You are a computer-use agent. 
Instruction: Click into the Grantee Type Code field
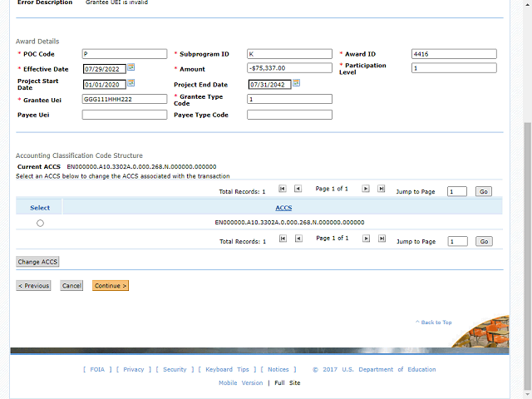(x=290, y=99)
